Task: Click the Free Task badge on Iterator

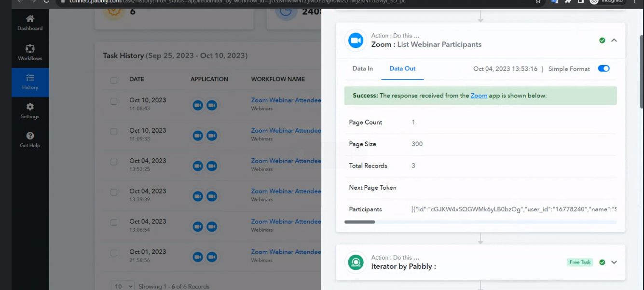Action: click(x=580, y=262)
